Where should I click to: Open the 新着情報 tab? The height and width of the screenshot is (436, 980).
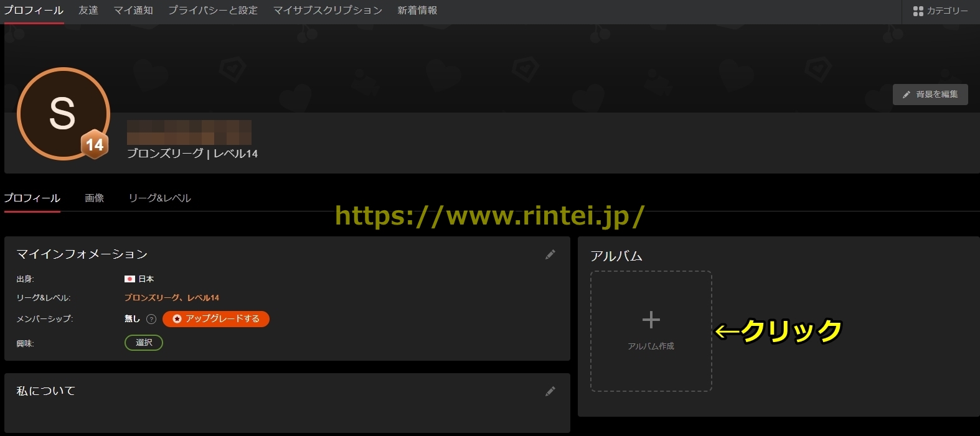[x=417, y=11]
